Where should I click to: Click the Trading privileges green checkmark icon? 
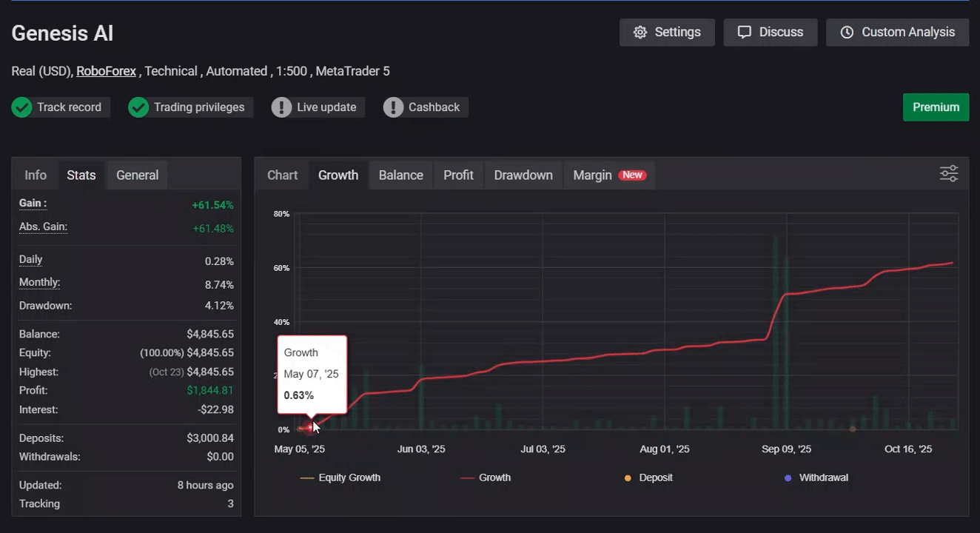click(138, 107)
